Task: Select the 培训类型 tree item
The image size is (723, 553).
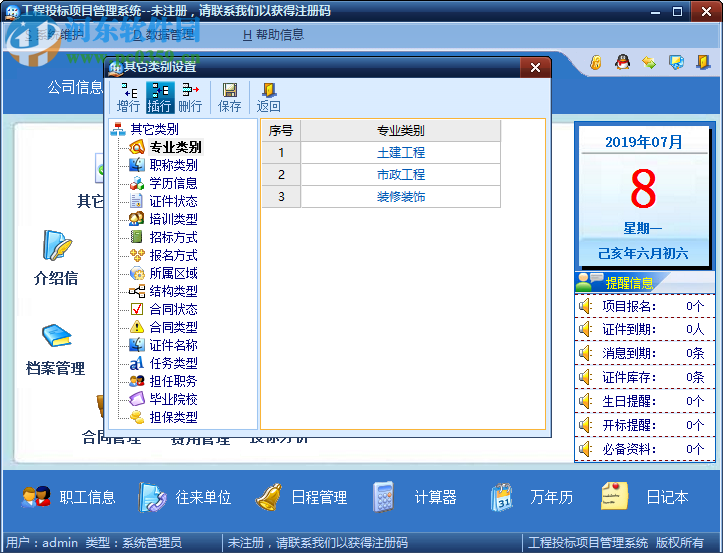Action: (x=173, y=219)
